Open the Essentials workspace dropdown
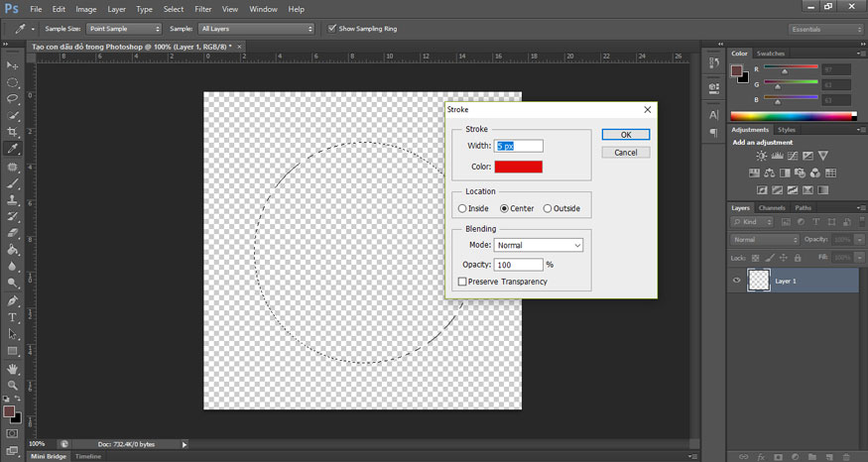 click(x=825, y=30)
